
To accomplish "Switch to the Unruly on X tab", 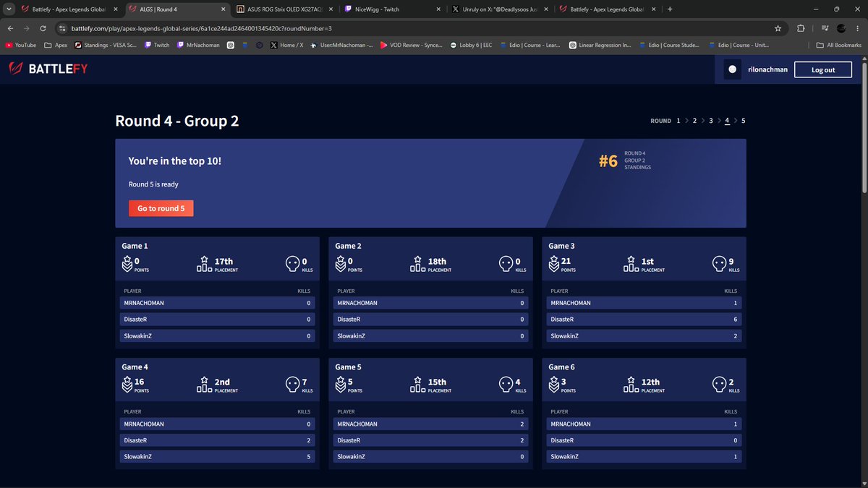I will pos(498,9).
